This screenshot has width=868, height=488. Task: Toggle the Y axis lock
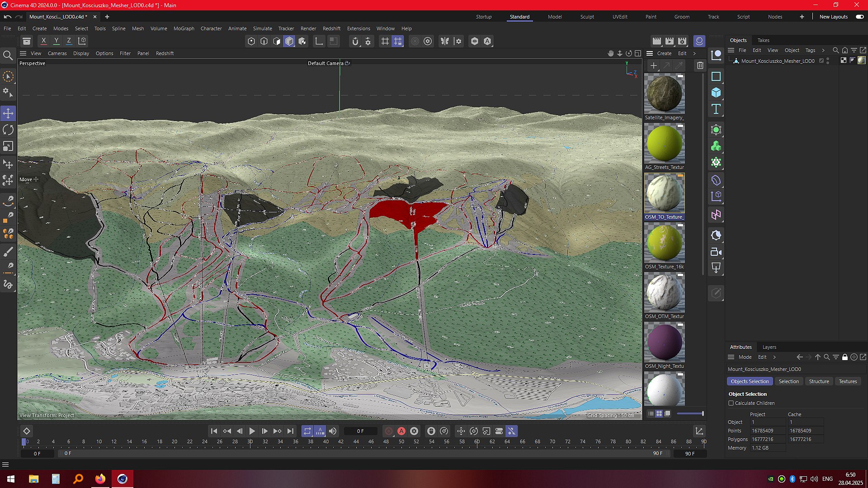[57, 41]
